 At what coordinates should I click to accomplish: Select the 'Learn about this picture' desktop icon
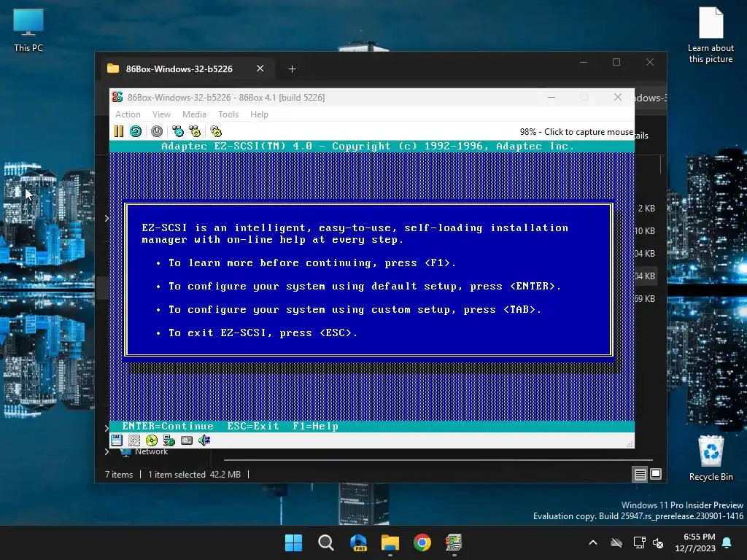pos(711,36)
